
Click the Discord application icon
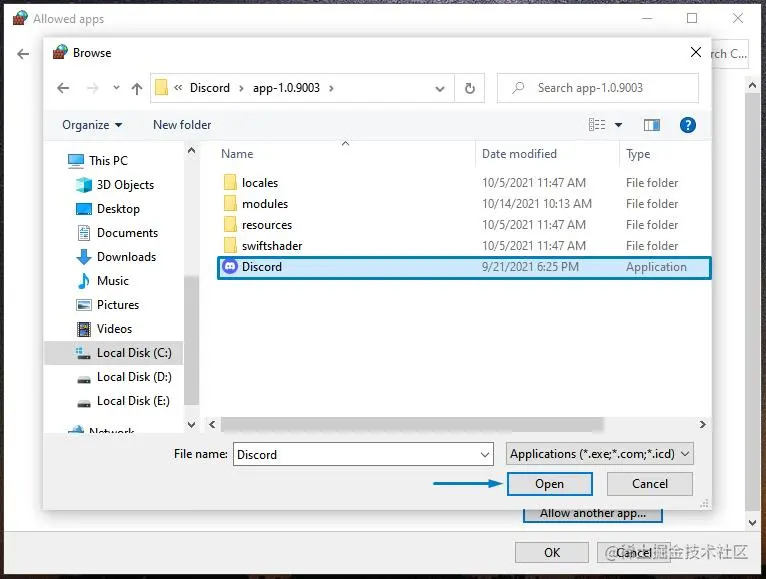230,267
